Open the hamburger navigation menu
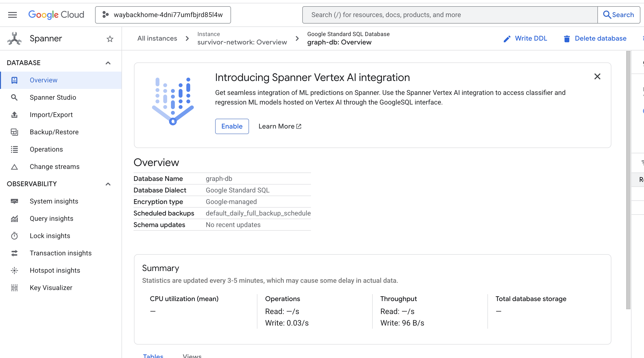The width and height of the screenshot is (644, 358). (x=12, y=15)
